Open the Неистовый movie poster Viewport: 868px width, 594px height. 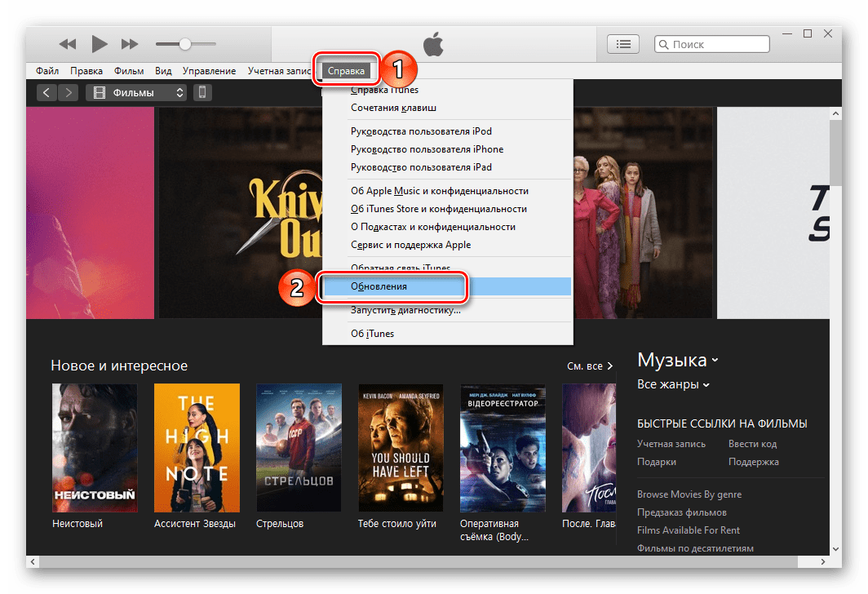tap(95, 446)
